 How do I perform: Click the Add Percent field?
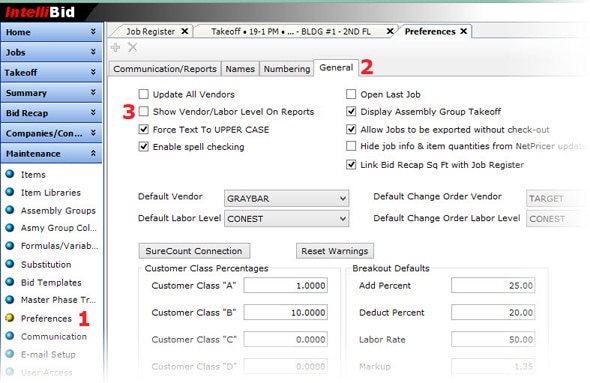click(493, 285)
